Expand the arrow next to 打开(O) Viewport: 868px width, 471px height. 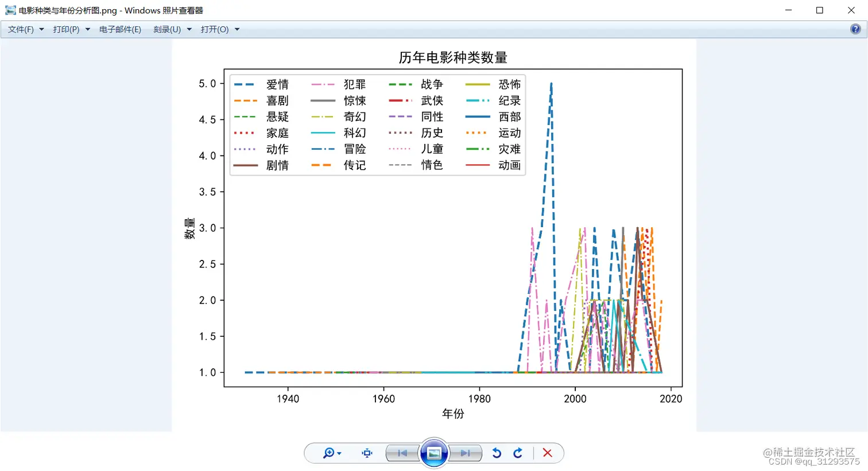237,29
